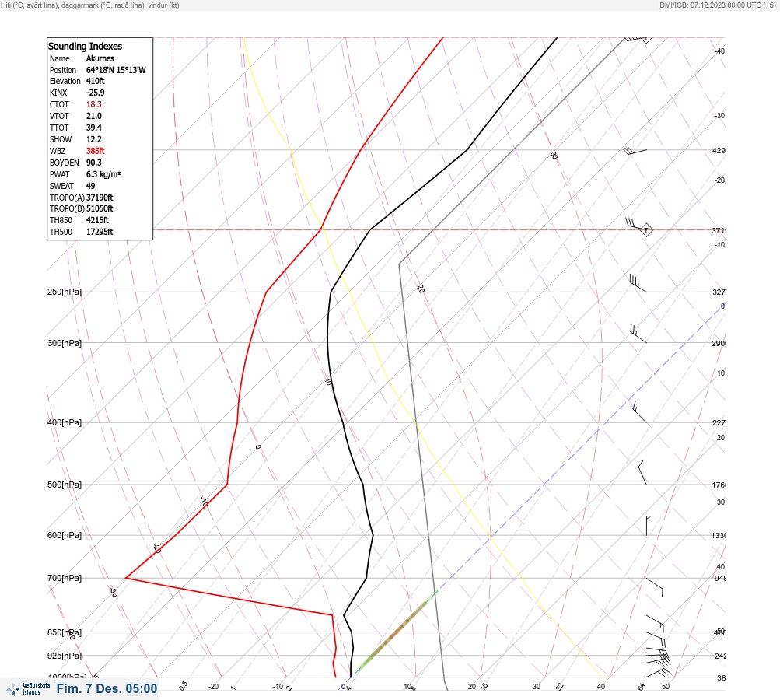Viewport: 780px width, 700px height.
Task: Select the forecast time label 'Fim. 7 Des. 05:00'
Action: point(107,688)
